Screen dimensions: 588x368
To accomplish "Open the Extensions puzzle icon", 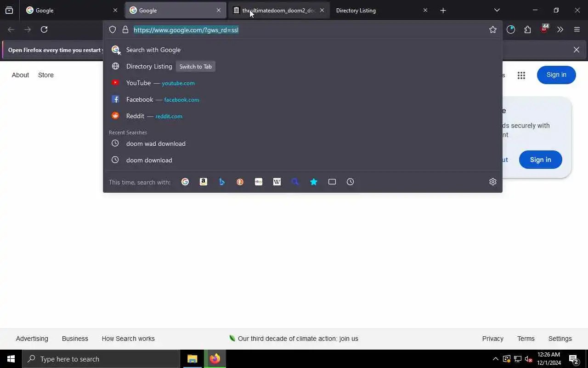I will (x=527, y=29).
